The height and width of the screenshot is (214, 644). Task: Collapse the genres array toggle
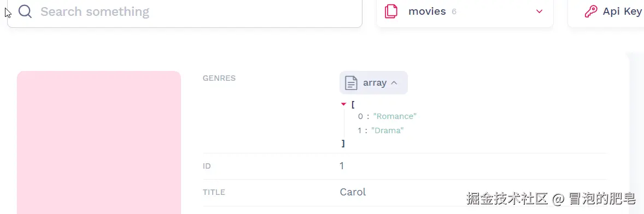click(x=373, y=83)
